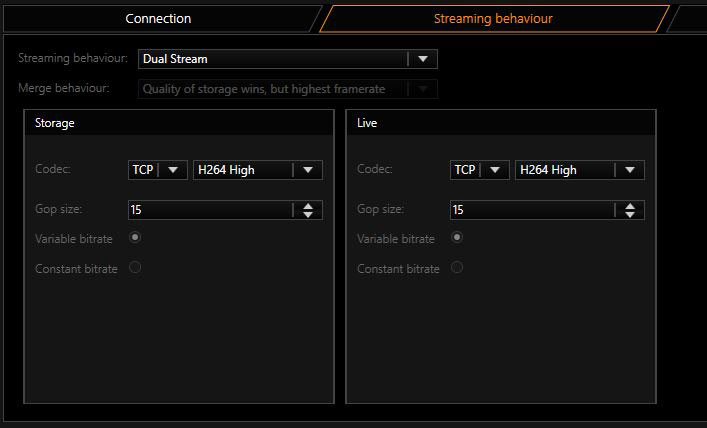
Task: Click the Storage Gop size input field
Action: point(210,210)
